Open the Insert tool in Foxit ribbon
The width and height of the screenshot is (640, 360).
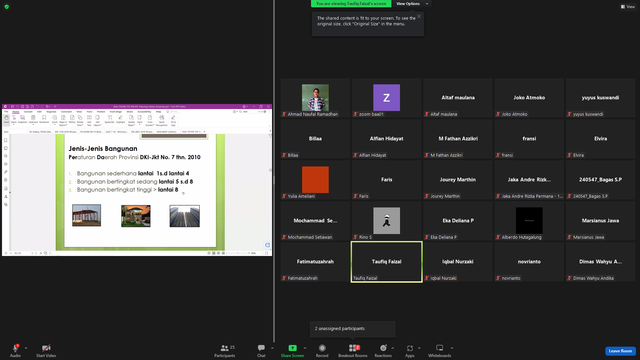click(139, 120)
